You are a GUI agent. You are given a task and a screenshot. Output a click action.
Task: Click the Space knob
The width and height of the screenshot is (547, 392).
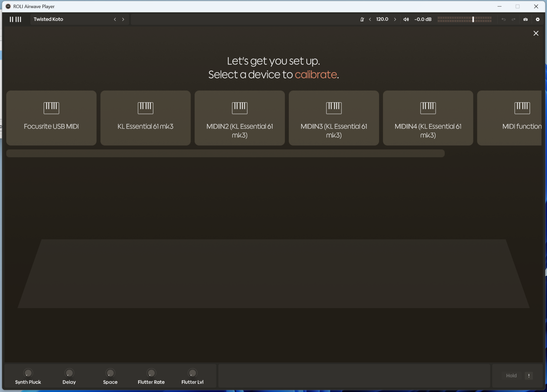coord(110,373)
